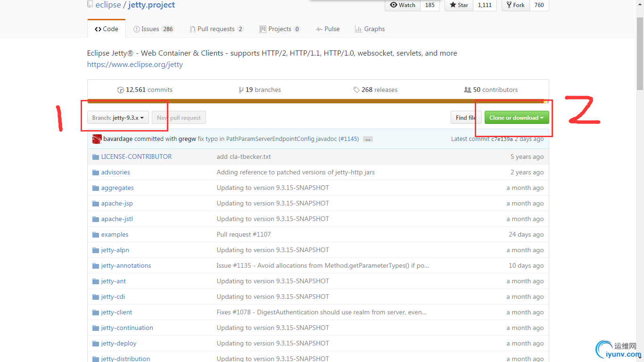
Task: Open bavardage author link
Action: [118, 139]
